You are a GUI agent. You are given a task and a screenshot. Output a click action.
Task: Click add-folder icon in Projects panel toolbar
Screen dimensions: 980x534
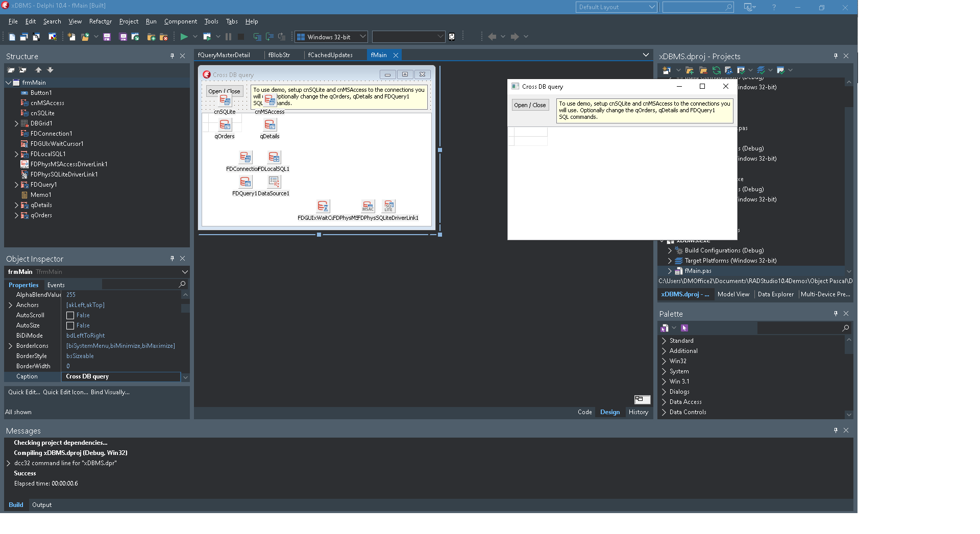[690, 70]
